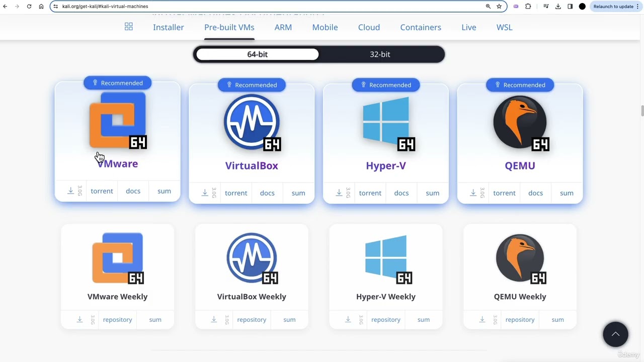Open the browser side panel icon
The image size is (644, 362).
570,7
